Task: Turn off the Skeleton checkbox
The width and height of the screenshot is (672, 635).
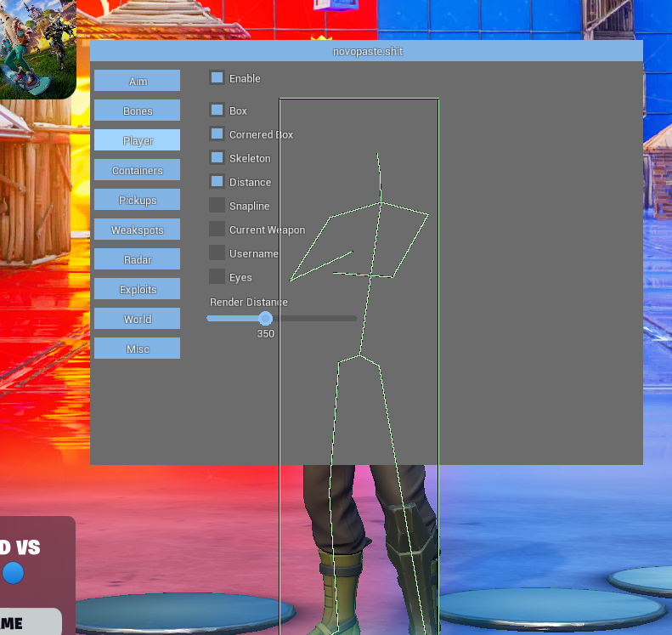Action: (x=217, y=158)
